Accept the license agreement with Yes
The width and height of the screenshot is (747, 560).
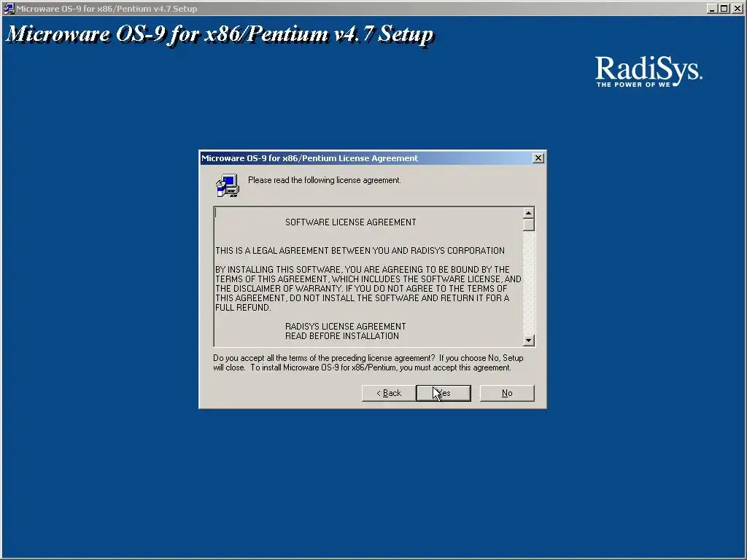point(444,393)
